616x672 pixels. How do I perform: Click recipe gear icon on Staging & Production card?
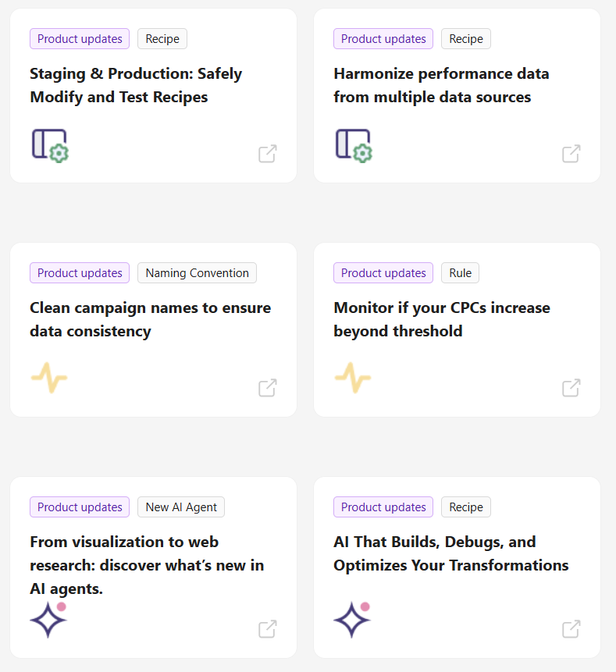pos(50,145)
